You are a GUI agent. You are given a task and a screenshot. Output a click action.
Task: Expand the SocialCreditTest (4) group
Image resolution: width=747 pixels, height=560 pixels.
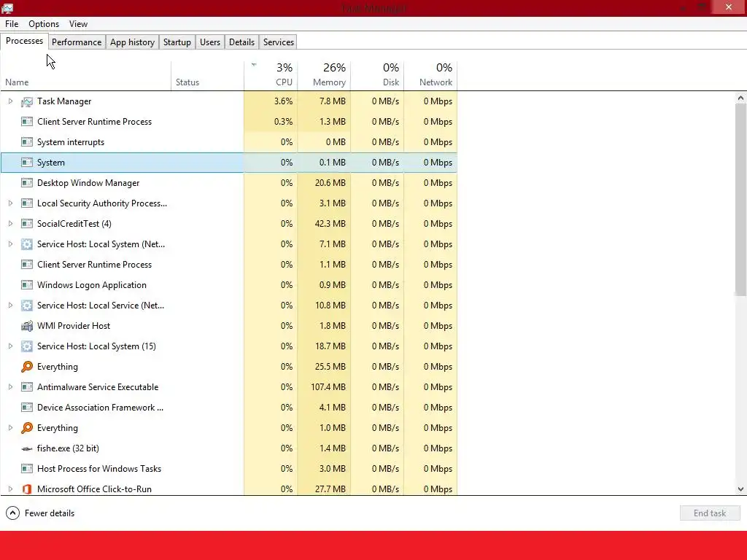[10, 223]
